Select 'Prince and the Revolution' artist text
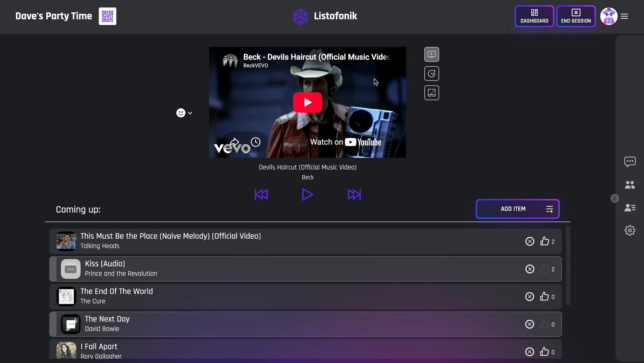Image resolution: width=644 pixels, height=363 pixels. tap(121, 274)
